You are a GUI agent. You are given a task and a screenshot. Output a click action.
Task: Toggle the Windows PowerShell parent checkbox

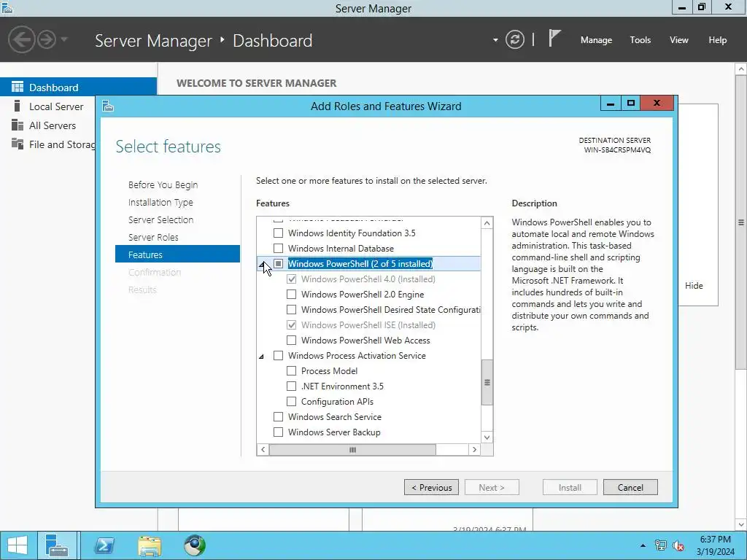[278, 263]
